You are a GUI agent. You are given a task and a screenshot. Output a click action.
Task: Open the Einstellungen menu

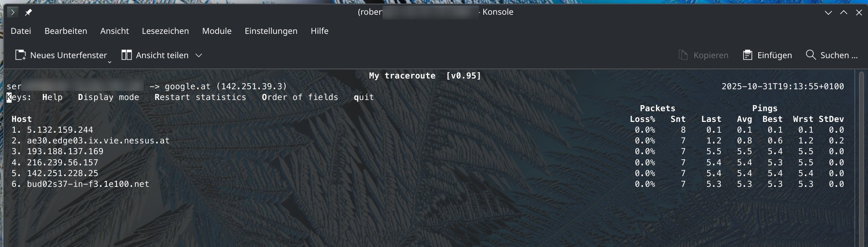pos(271,31)
